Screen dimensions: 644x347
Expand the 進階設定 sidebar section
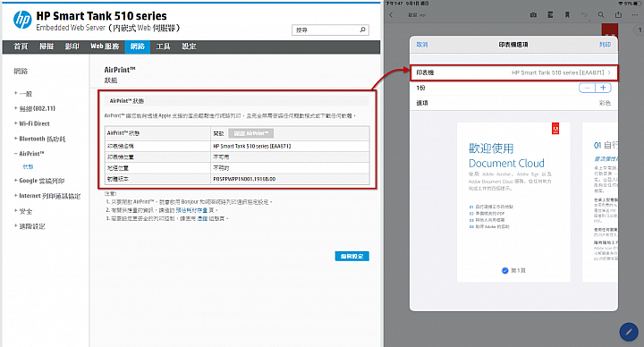pyautogui.click(x=30, y=226)
